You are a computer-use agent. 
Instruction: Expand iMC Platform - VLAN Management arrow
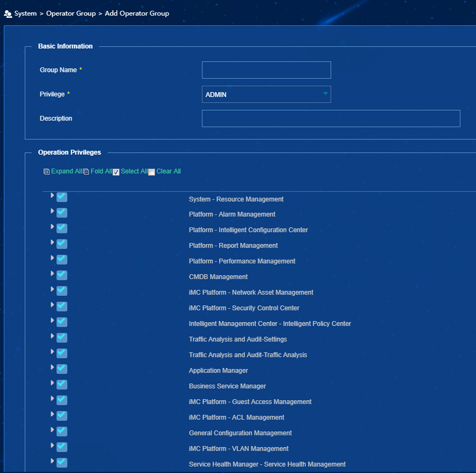(52, 446)
